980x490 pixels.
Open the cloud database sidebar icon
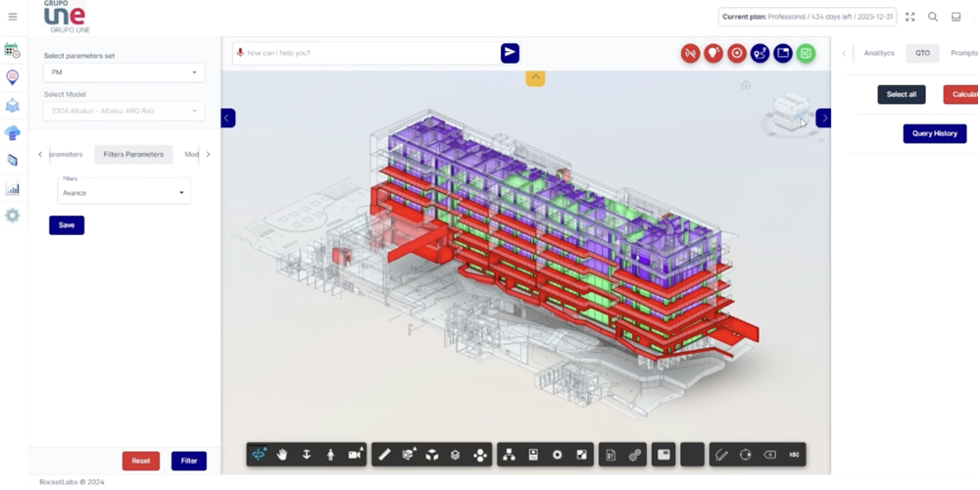click(13, 132)
